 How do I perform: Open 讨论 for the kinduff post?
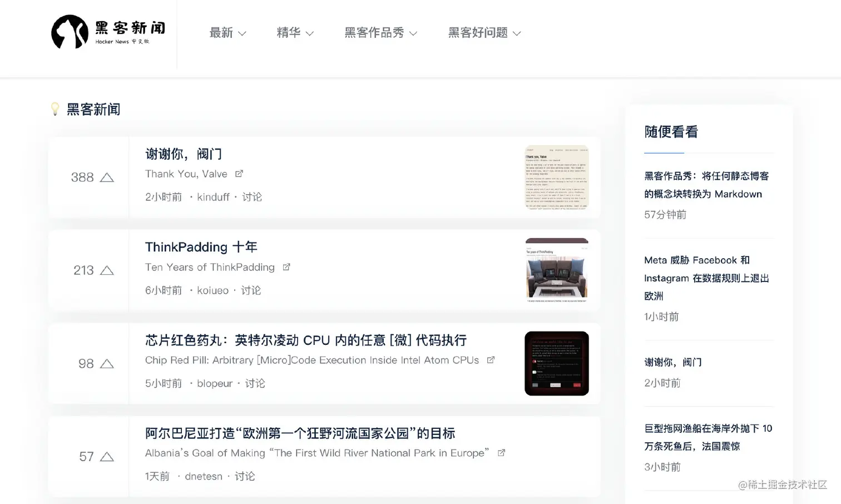click(252, 197)
